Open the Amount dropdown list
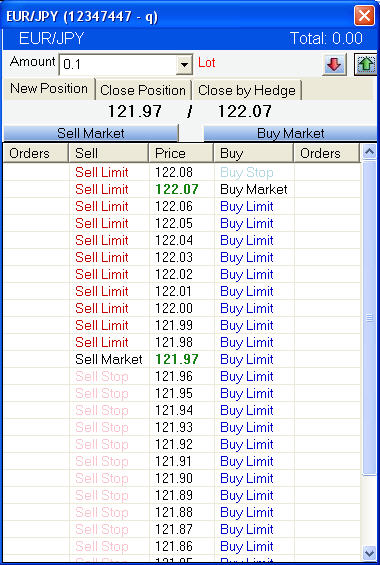This screenshot has width=380, height=565. pos(184,65)
